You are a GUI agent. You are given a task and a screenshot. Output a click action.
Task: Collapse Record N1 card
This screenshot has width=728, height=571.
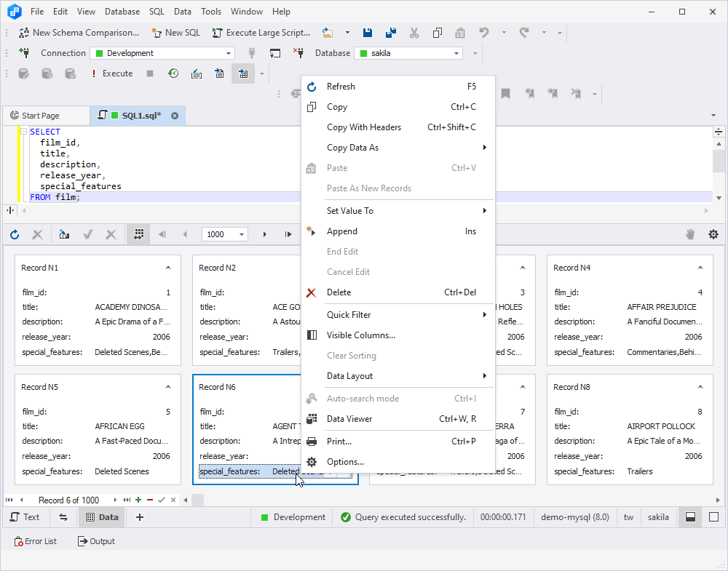pyautogui.click(x=168, y=268)
